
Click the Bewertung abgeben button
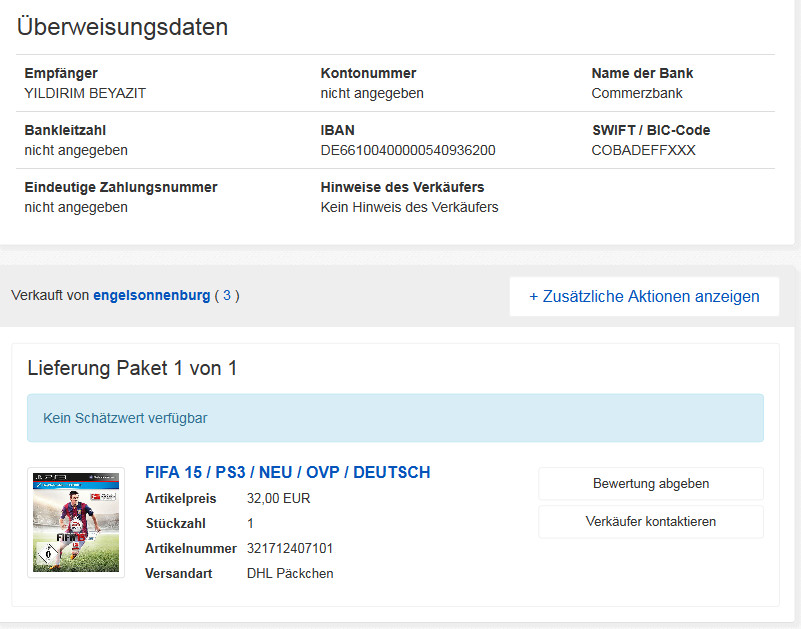[651, 483]
